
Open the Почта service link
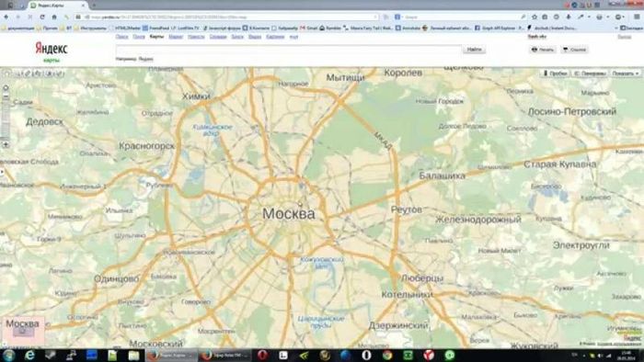point(139,37)
